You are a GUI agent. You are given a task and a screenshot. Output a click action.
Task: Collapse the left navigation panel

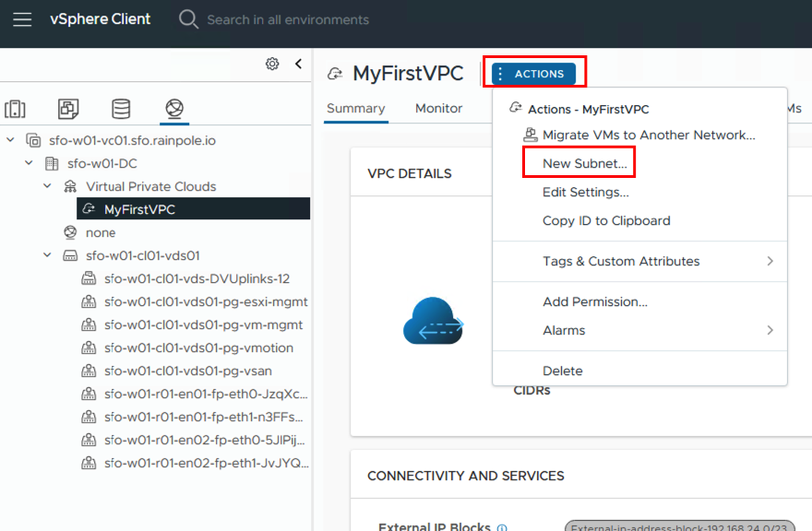tap(298, 64)
